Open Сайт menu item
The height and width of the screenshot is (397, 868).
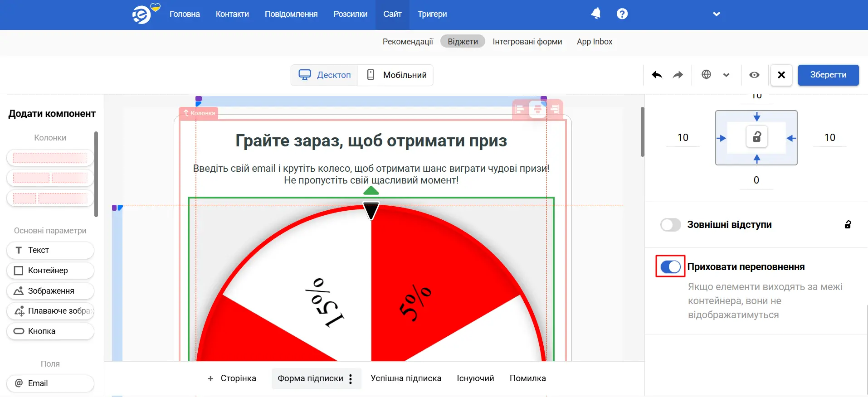392,14
